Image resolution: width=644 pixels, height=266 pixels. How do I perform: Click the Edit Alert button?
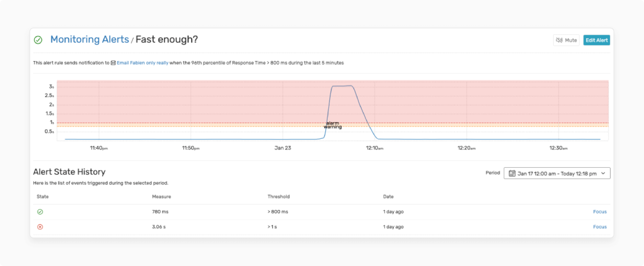coord(597,40)
